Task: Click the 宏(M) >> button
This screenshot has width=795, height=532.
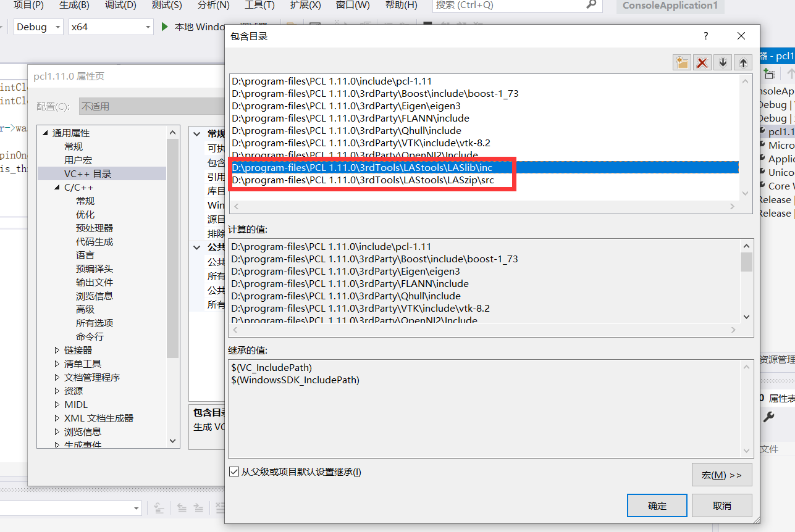Action: pyautogui.click(x=721, y=474)
